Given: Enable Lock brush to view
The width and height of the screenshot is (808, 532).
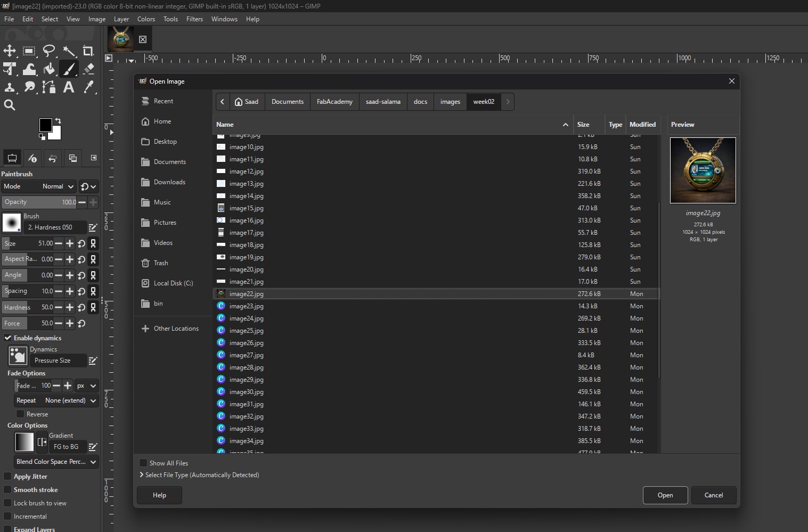Looking at the screenshot, I should click(x=7, y=503).
